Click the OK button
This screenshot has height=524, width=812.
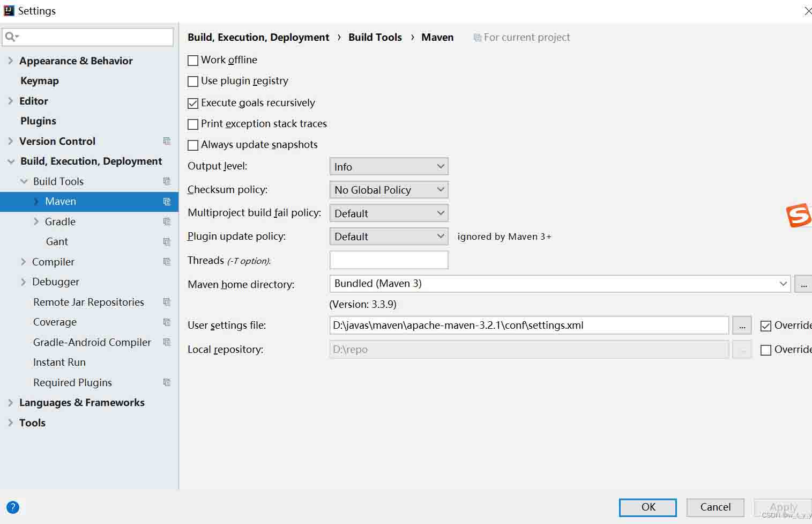648,507
